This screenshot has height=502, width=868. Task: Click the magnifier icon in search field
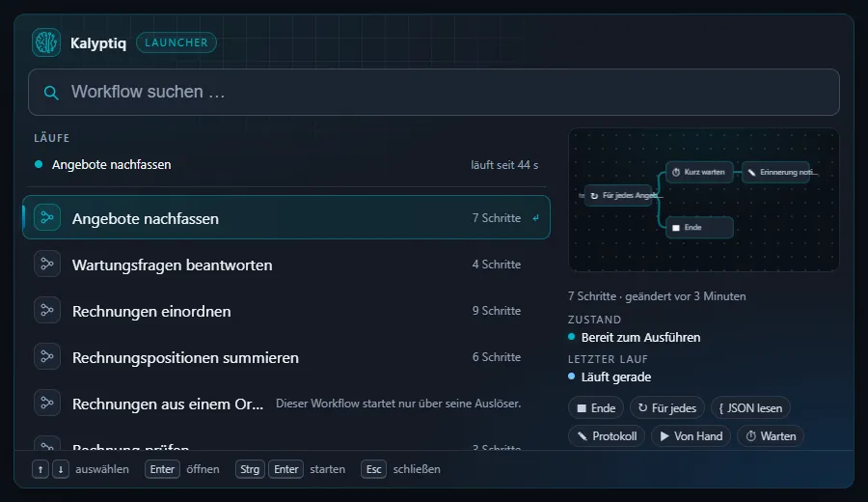point(51,93)
